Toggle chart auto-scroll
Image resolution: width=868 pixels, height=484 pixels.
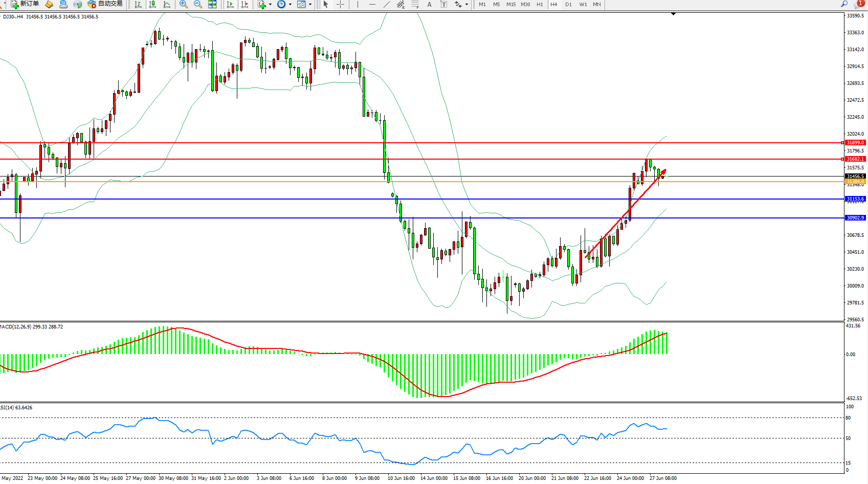[230, 4]
